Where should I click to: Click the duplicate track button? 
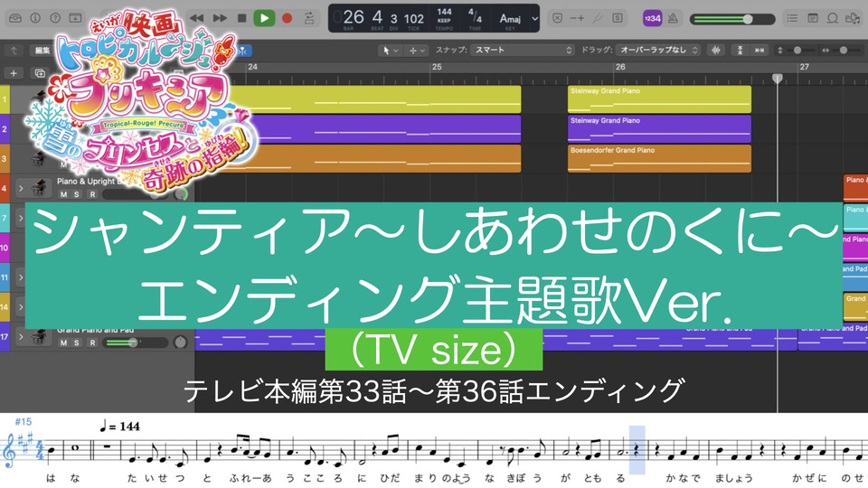click(39, 73)
